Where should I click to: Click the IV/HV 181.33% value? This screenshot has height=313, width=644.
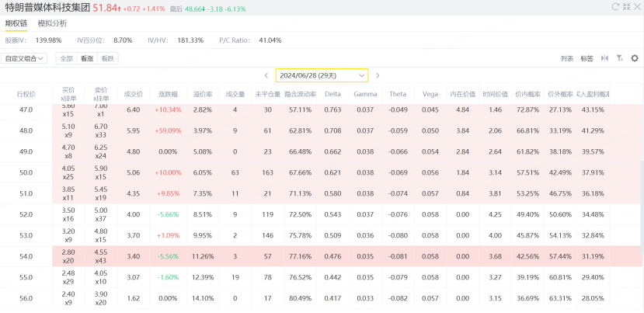point(190,40)
